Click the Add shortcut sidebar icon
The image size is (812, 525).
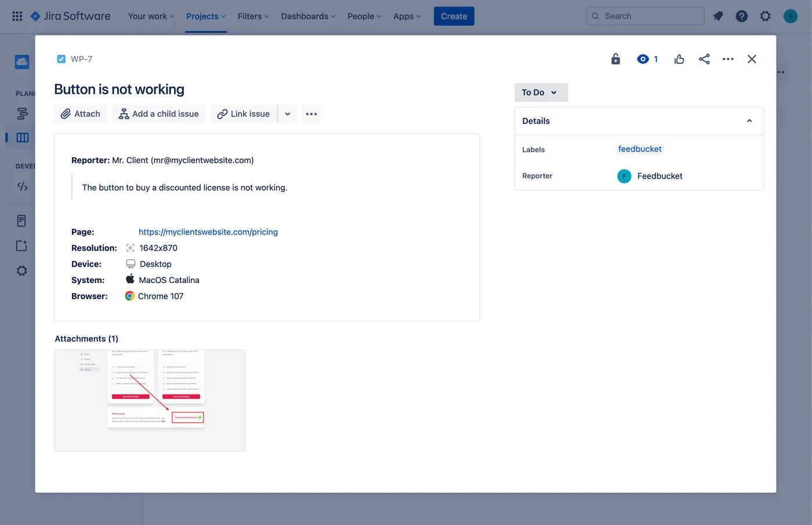tap(21, 245)
